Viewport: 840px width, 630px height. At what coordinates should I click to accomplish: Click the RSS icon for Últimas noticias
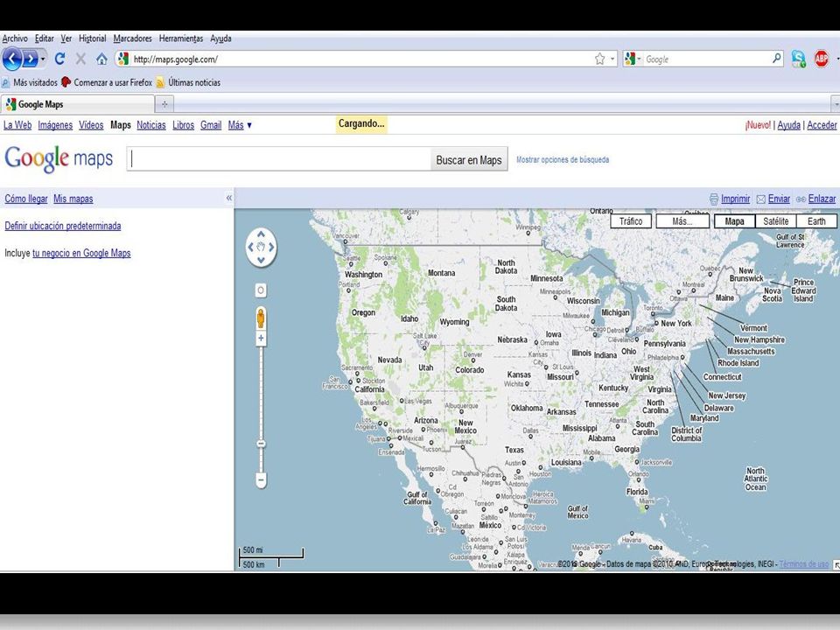[x=160, y=82]
